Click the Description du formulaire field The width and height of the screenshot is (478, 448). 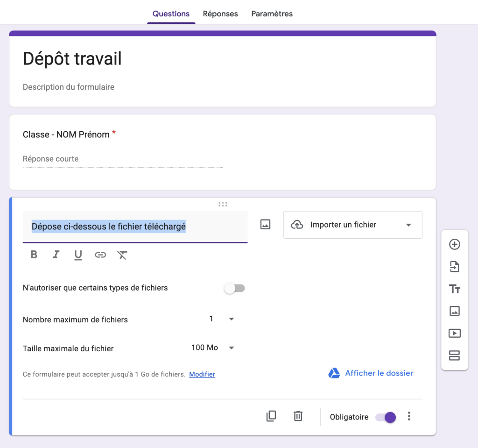click(x=69, y=87)
